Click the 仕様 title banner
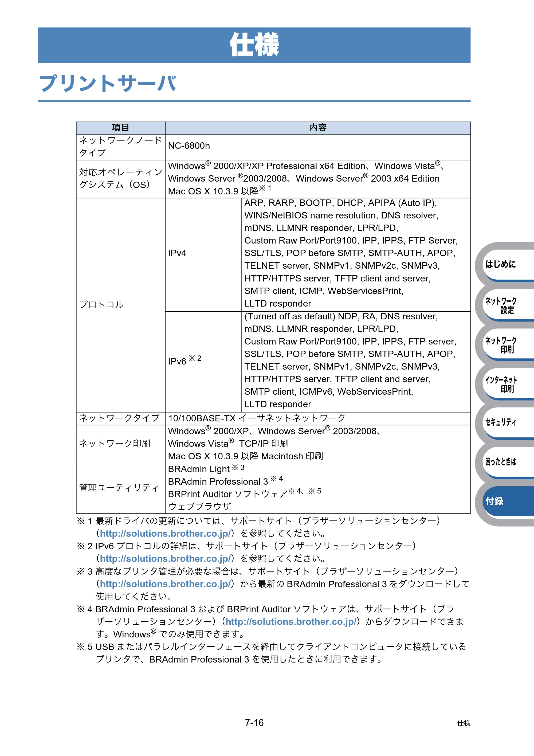This screenshot has width=534, height=756. click(254, 45)
